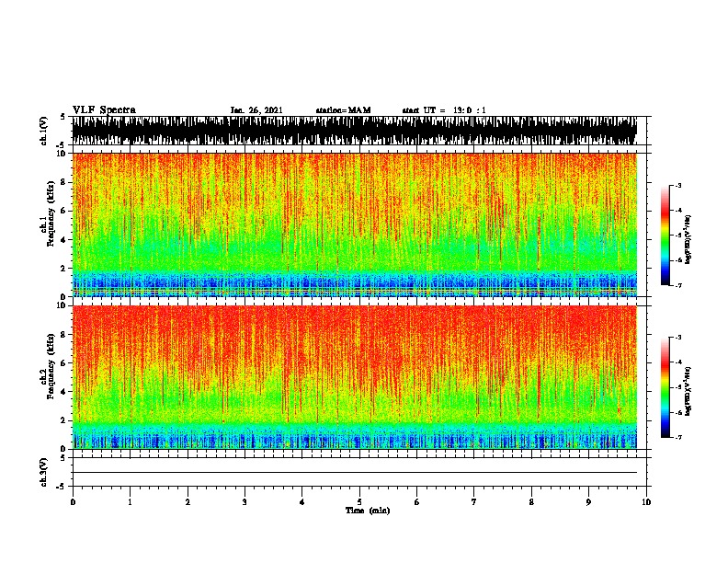Click the "Time (min)" axis label
The height and width of the screenshot is (563, 728).
(x=368, y=511)
